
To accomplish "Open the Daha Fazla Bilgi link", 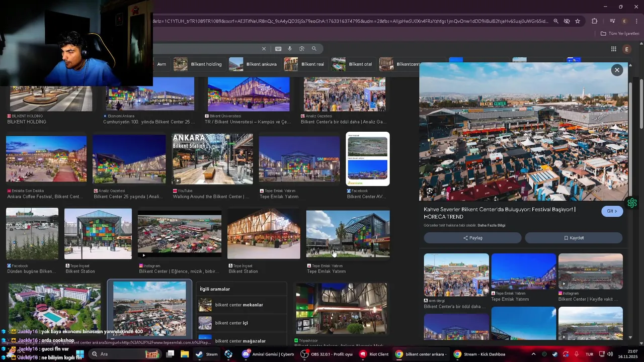I will [491, 225].
